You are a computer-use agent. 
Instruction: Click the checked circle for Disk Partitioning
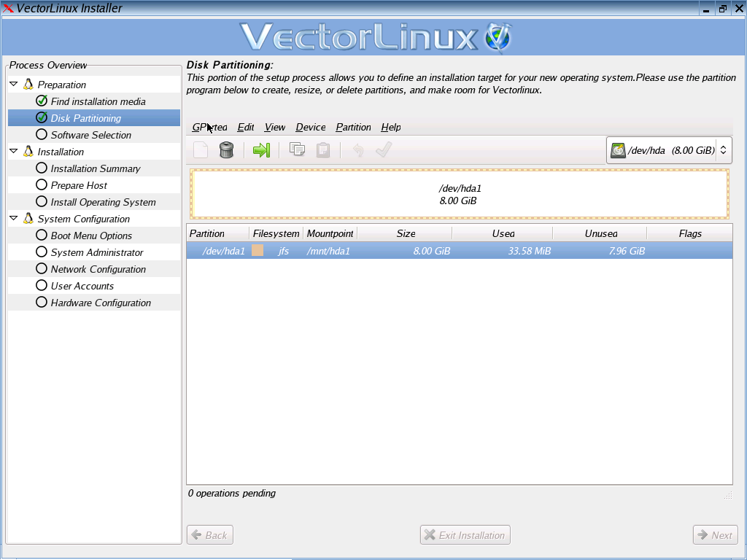pyautogui.click(x=42, y=117)
